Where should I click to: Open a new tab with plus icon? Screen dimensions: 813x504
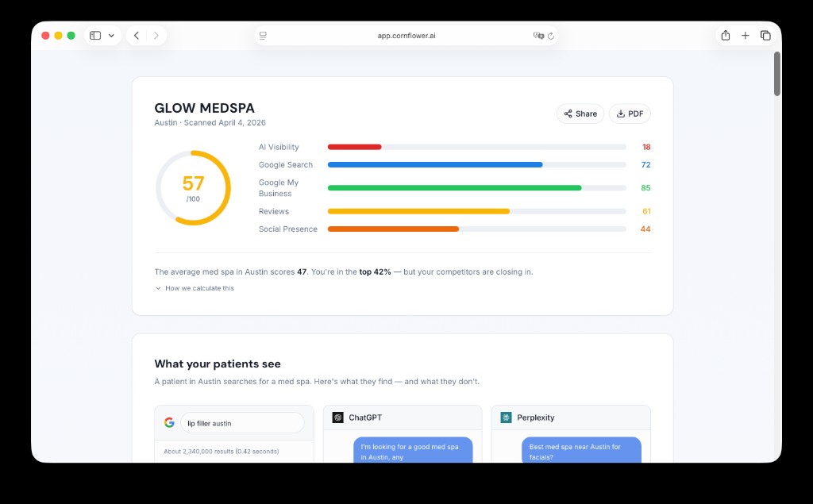pos(746,36)
